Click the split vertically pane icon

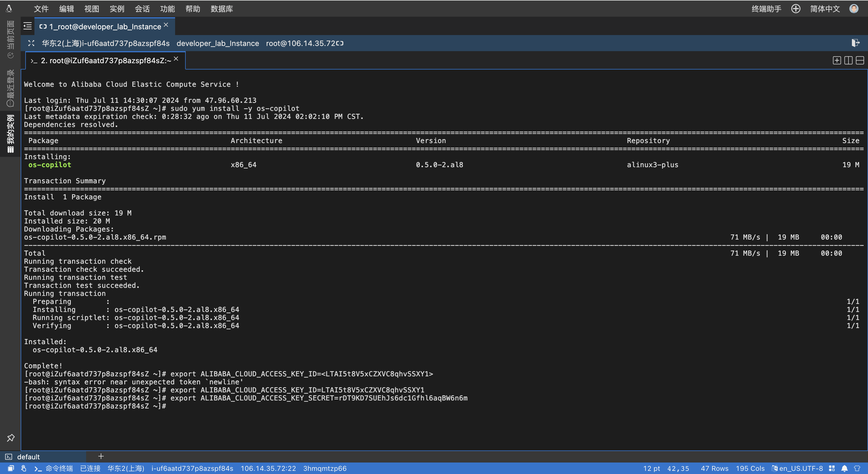click(x=848, y=60)
